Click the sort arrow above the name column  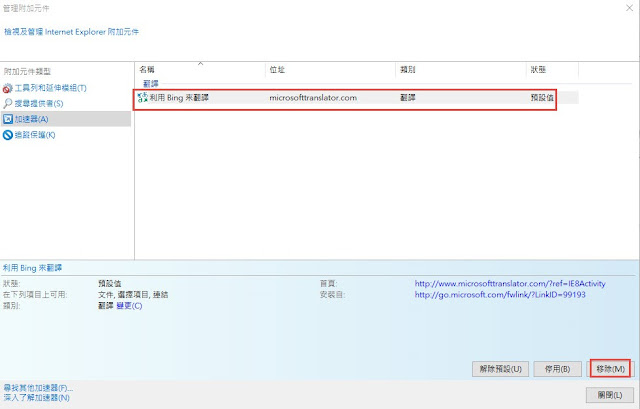pos(200,63)
